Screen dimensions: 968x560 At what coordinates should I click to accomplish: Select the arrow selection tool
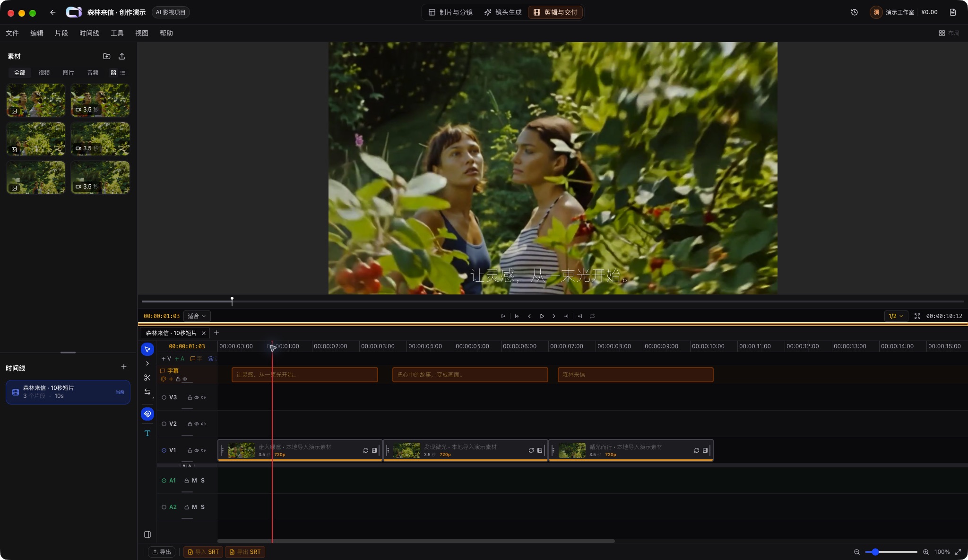click(147, 349)
